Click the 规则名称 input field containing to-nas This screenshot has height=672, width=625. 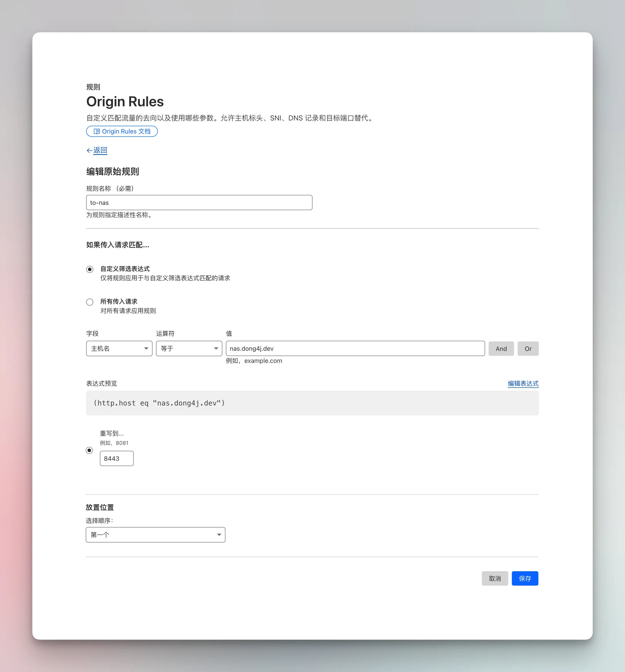tap(199, 202)
